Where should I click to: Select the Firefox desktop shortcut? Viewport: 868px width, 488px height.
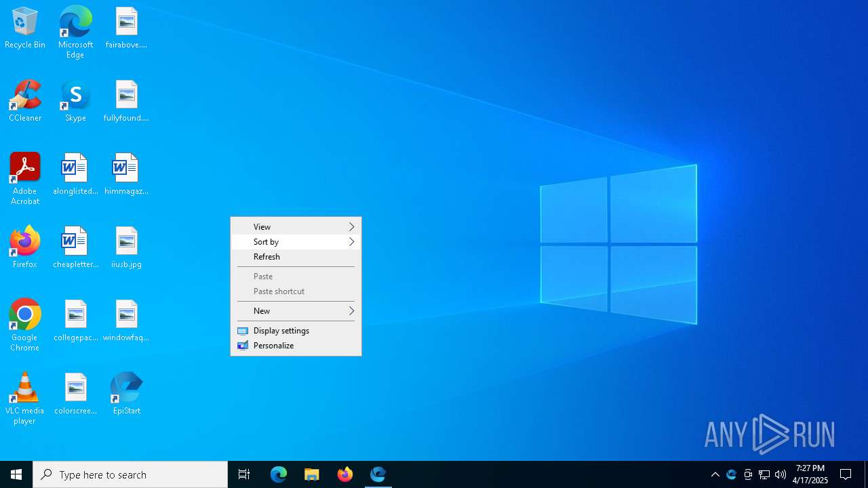25,248
